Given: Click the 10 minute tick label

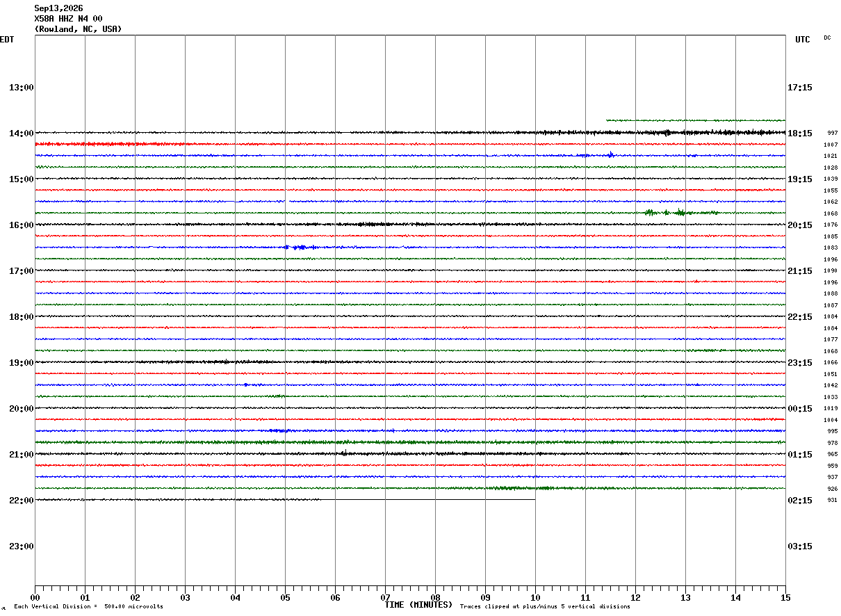Looking at the screenshot, I should [535, 598].
